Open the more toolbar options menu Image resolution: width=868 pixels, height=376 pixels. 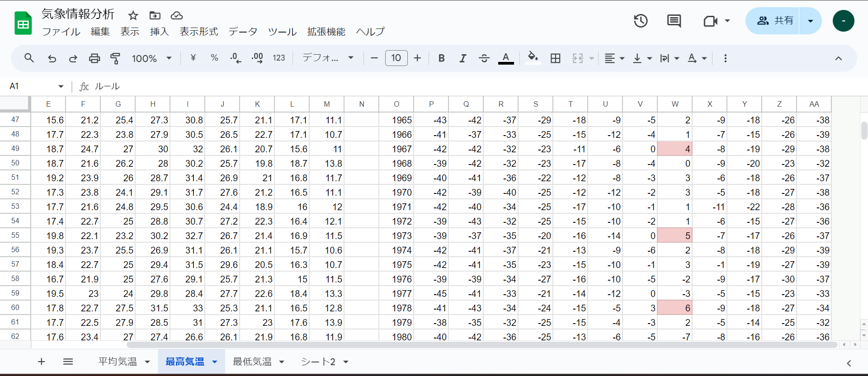point(725,58)
